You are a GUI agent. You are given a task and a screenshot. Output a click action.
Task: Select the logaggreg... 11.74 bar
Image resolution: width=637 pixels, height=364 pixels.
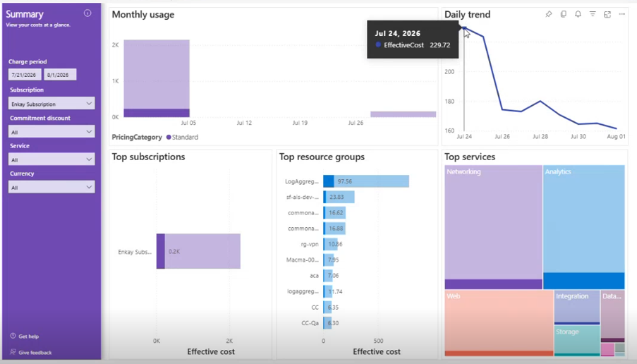[x=329, y=291]
